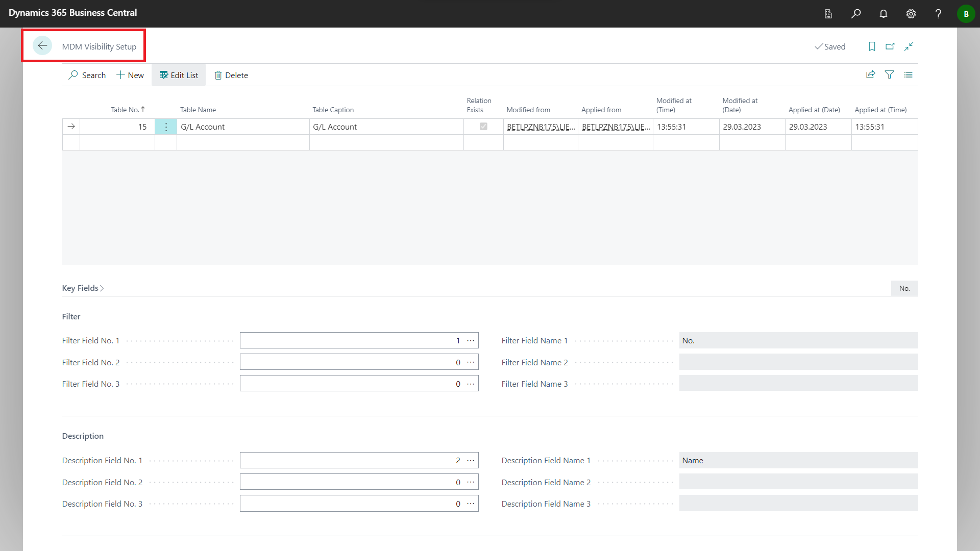980x551 pixels.
Task: Sort by Table No. column header
Action: 128,110
